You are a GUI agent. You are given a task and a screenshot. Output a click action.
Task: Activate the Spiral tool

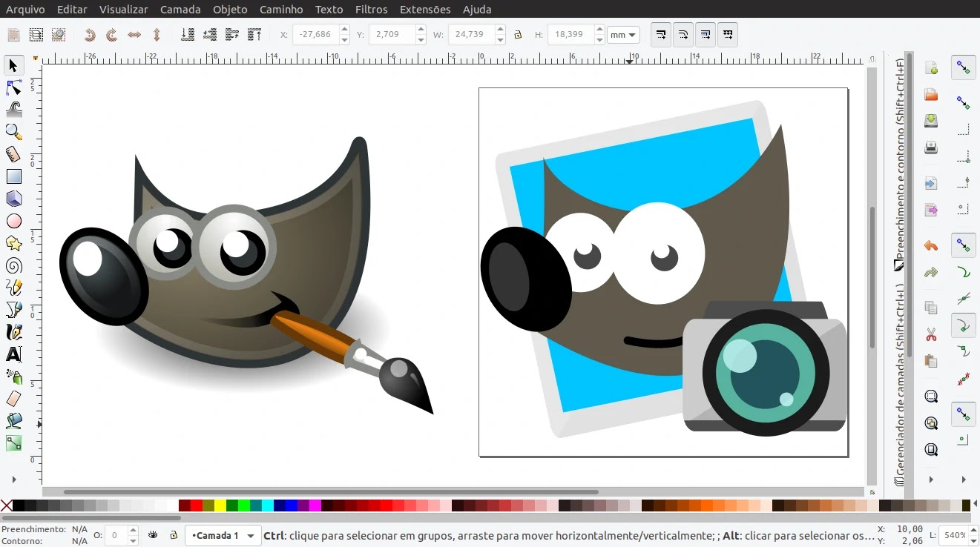click(x=13, y=265)
